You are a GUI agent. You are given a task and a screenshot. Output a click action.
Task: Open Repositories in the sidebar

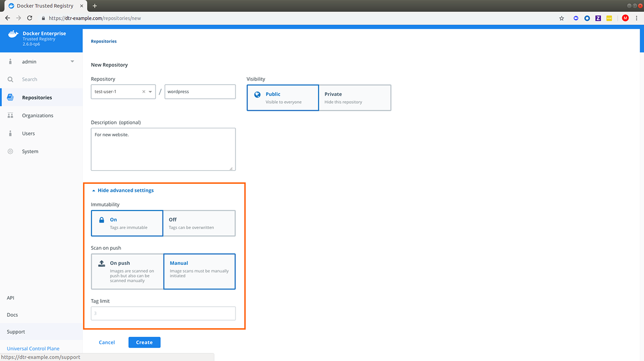[x=41, y=98]
